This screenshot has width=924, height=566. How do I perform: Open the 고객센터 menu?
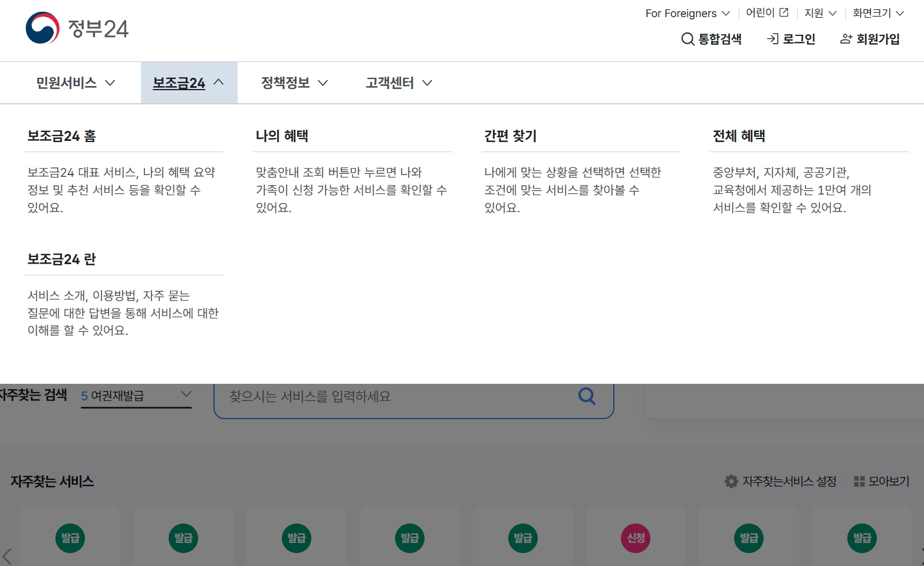399,83
